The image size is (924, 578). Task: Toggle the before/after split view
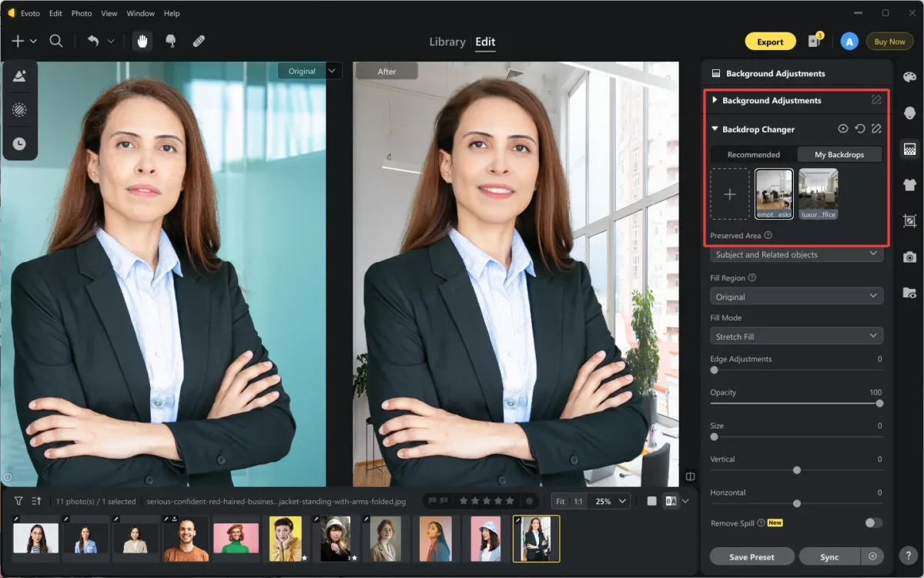coord(690,476)
